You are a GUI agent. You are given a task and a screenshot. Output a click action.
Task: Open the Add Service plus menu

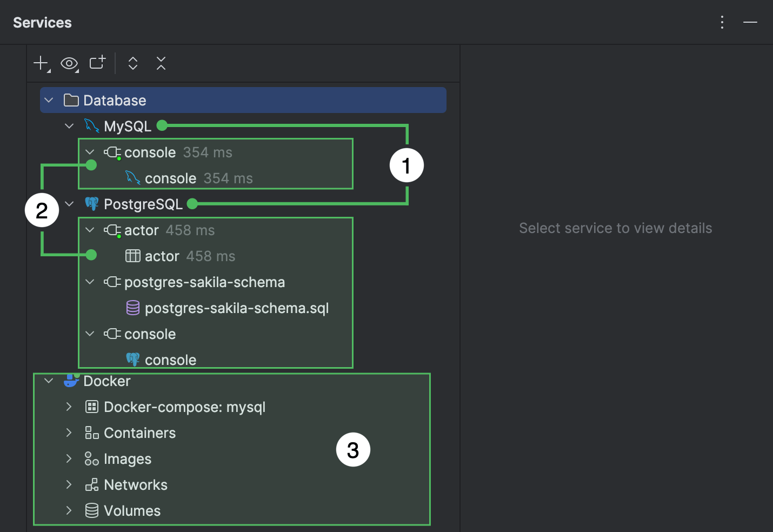pos(41,63)
